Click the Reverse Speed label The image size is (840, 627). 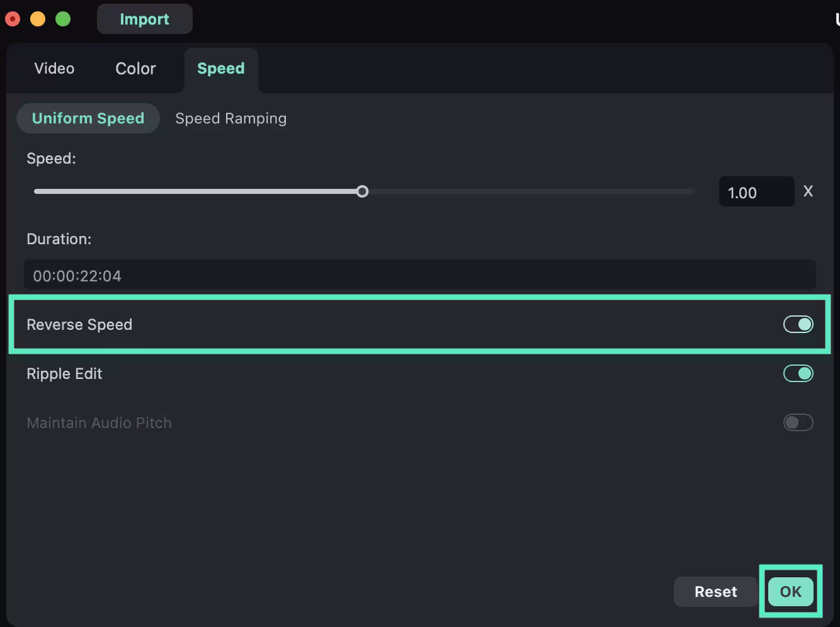point(79,324)
